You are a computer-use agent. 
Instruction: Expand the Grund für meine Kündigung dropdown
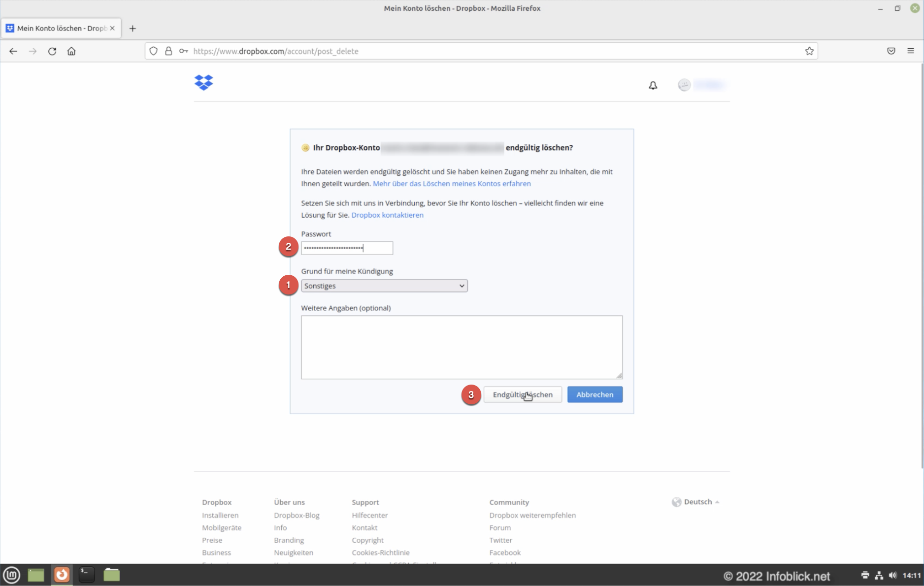[385, 286]
